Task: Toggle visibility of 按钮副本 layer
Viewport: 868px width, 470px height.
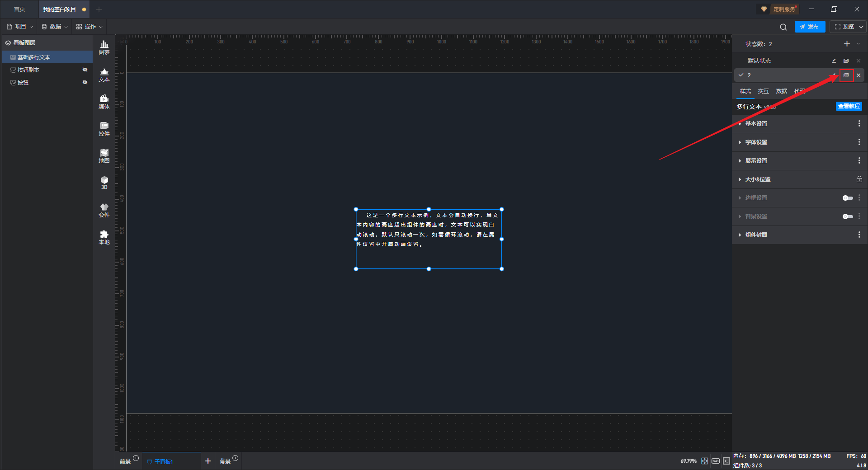Action: pos(85,70)
